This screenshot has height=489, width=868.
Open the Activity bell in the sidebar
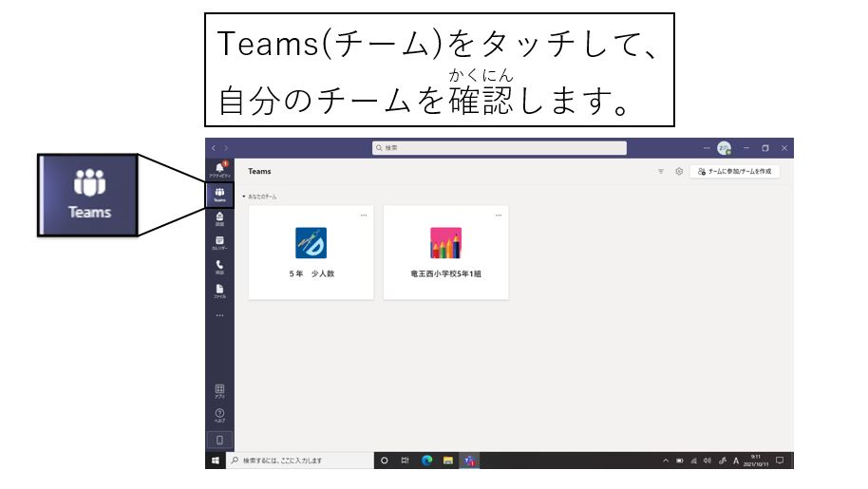tap(219, 169)
